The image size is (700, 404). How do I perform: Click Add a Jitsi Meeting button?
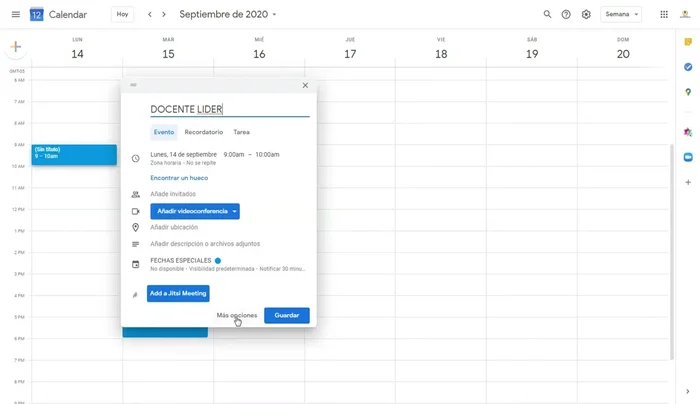[x=178, y=293]
